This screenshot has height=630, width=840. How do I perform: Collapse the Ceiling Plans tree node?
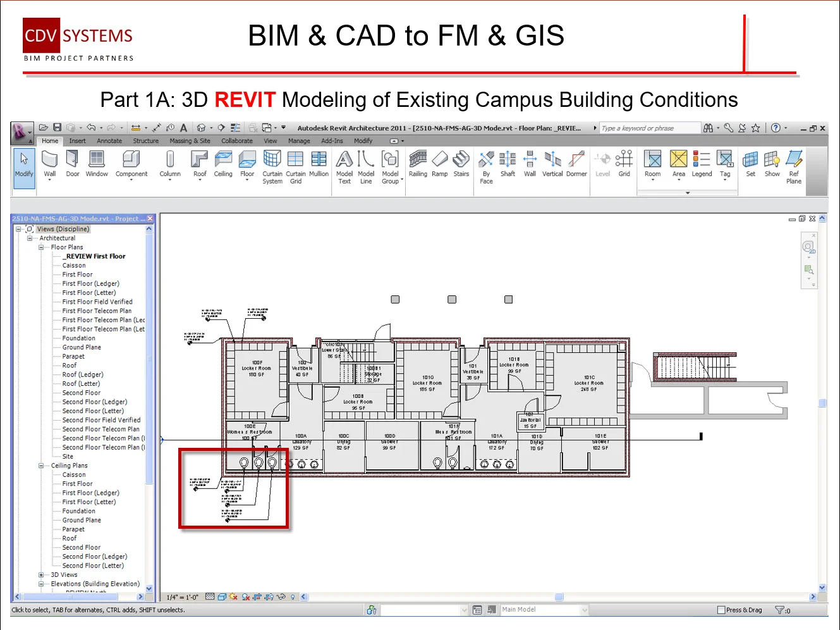point(41,466)
